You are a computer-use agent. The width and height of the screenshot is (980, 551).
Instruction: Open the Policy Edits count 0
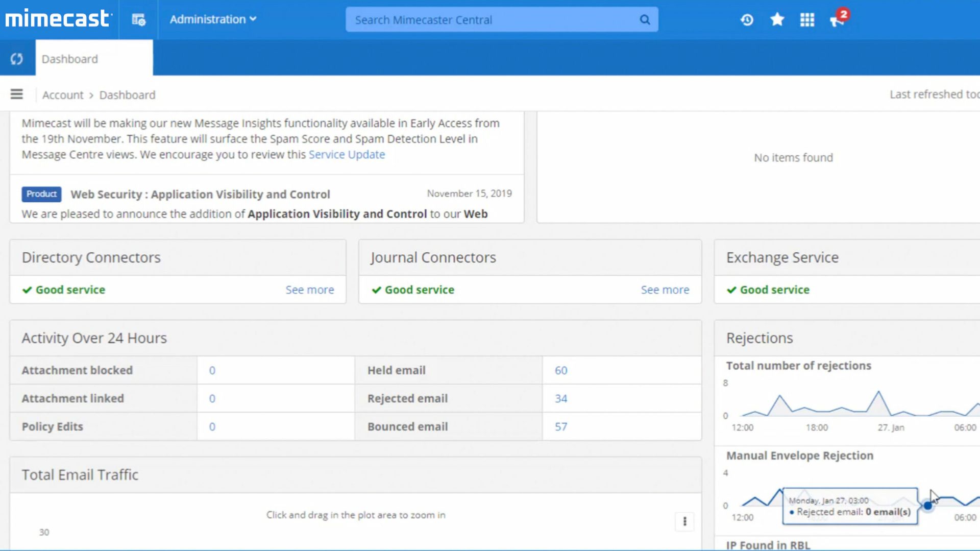click(x=212, y=426)
